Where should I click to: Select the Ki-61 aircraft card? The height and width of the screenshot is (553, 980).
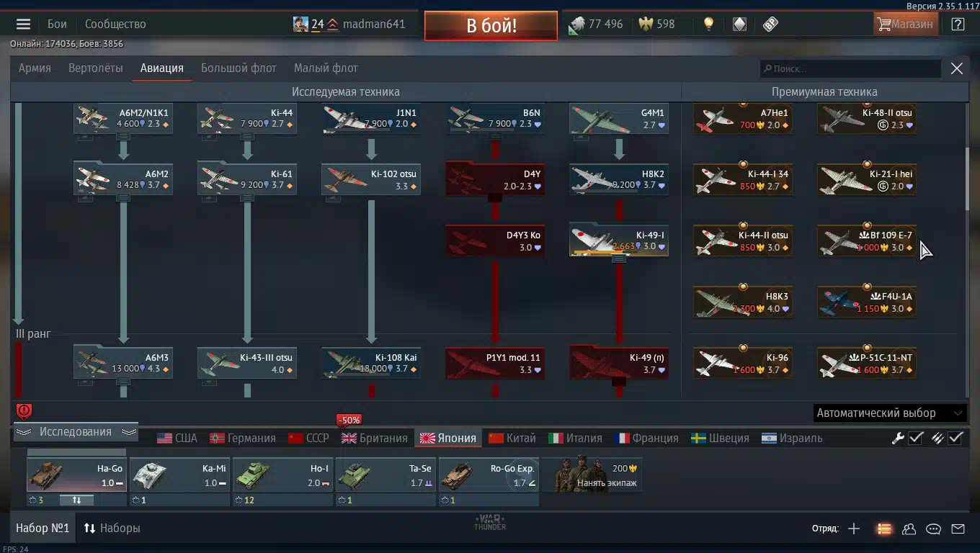(x=247, y=179)
